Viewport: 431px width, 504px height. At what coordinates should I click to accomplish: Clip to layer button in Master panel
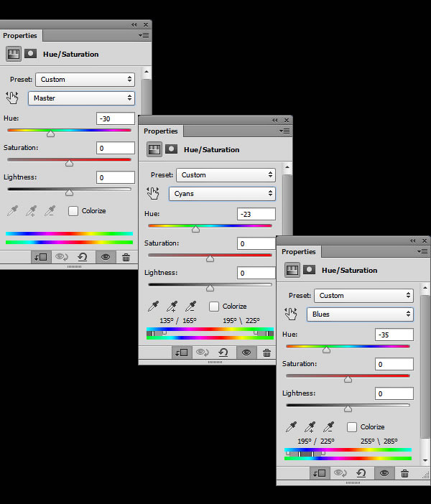[x=41, y=257]
